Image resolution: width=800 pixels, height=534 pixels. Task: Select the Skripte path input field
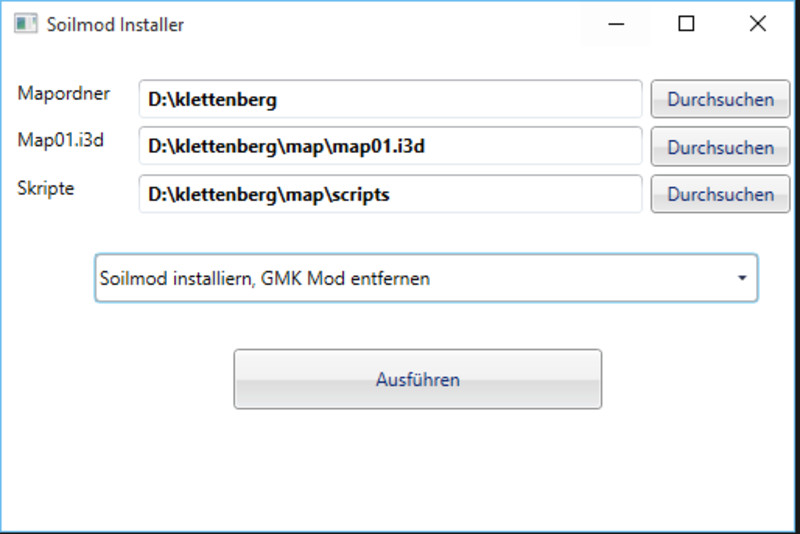pos(390,194)
